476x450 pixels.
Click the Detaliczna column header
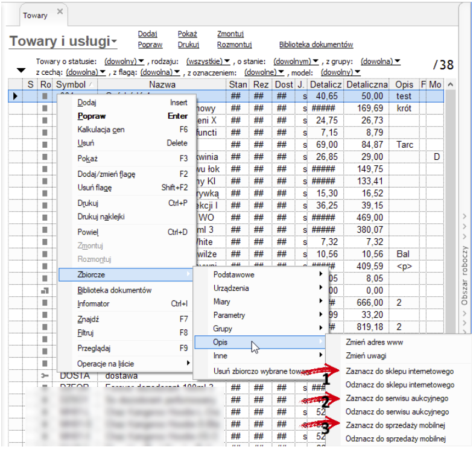tap(367, 84)
